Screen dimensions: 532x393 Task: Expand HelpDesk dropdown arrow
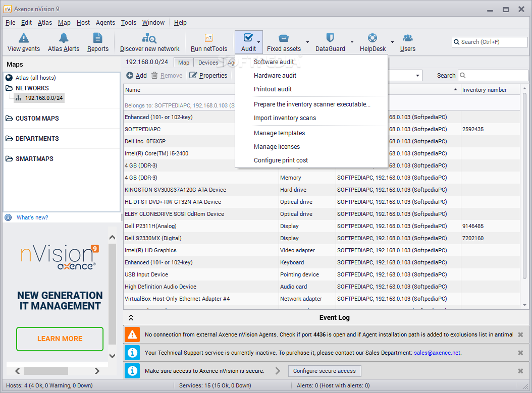click(392, 42)
